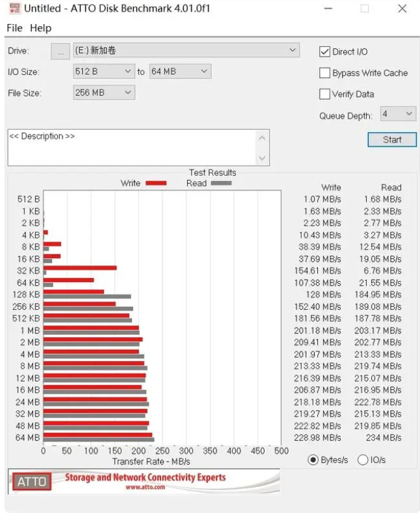Screen dimensions: 420x513
Task: Click the ATTO logo in the banner
Action: (32, 482)
